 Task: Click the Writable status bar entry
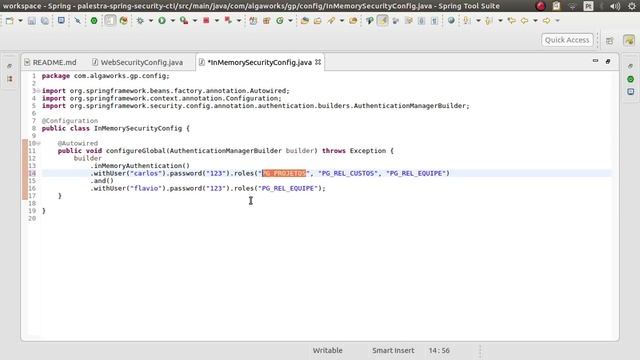point(327,350)
